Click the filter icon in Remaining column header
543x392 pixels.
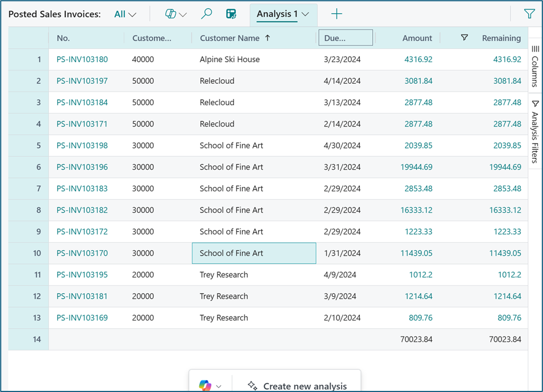tap(464, 38)
